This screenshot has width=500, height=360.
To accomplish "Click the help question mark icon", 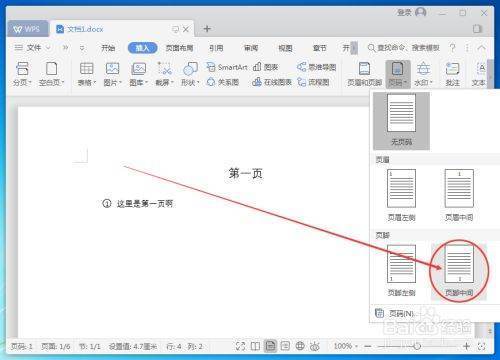I will pos(452,48).
